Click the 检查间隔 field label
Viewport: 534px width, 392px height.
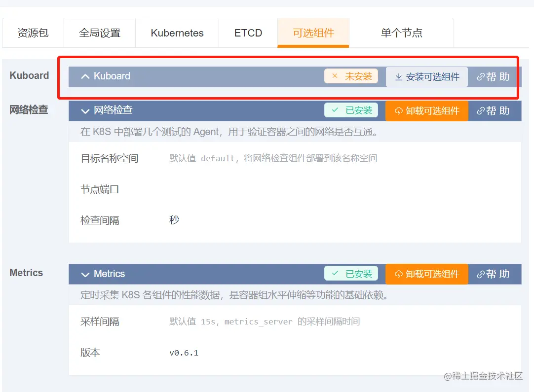point(100,220)
